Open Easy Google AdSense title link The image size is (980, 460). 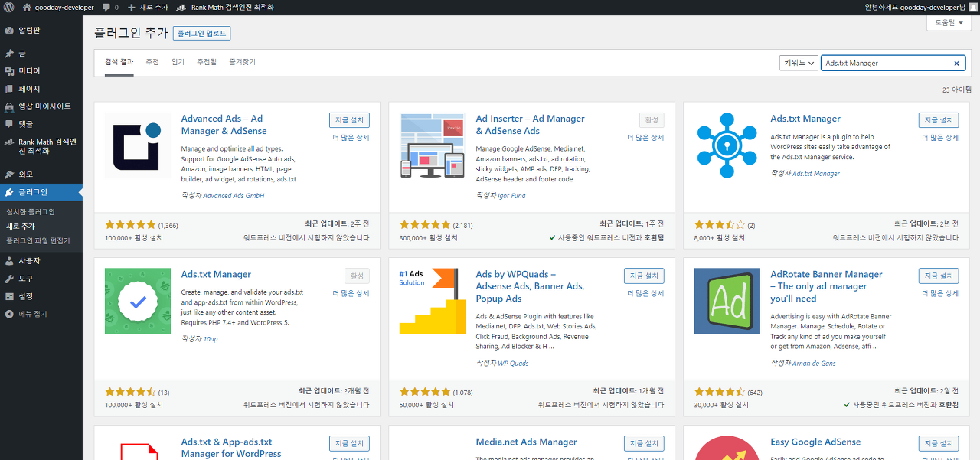tap(815, 442)
